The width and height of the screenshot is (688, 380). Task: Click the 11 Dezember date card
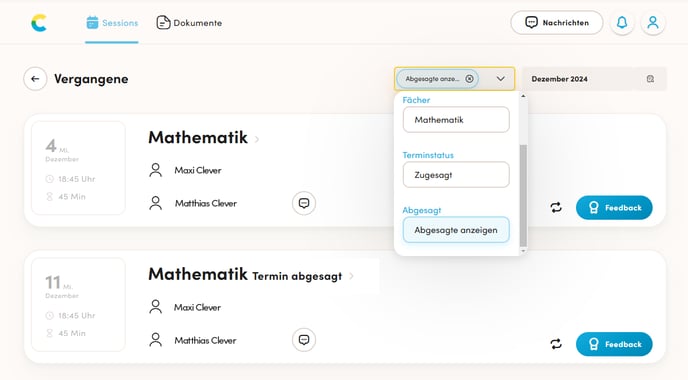click(x=79, y=305)
